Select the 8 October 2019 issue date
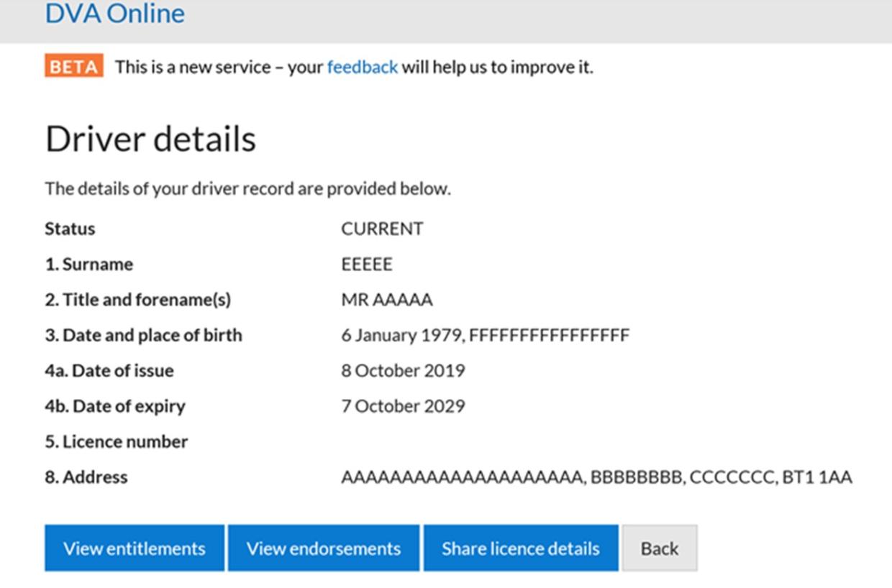The width and height of the screenshot is (892, 588). pos(403,370)
